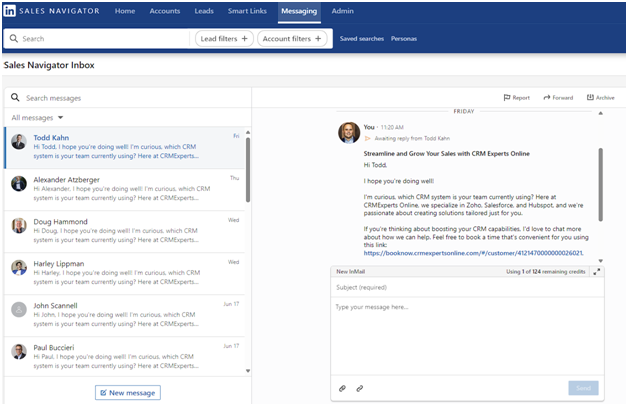
Task: Click scroll up arrow of message list
Action: [248, 133]
